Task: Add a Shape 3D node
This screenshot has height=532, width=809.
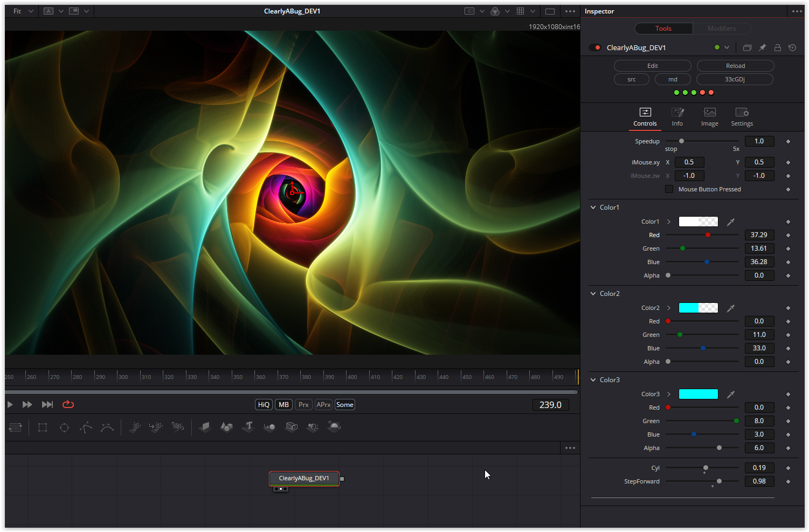Action: (226, 427)
